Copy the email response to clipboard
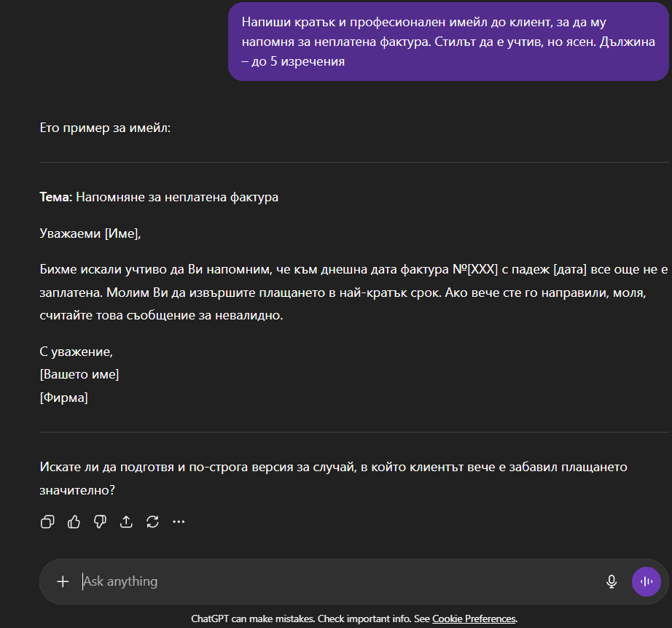Viewport: 672px width, 628px height. (47, 522)
